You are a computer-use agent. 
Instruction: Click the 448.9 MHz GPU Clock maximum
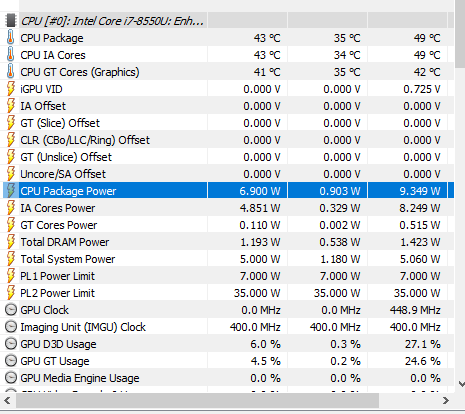coord(415,310)
